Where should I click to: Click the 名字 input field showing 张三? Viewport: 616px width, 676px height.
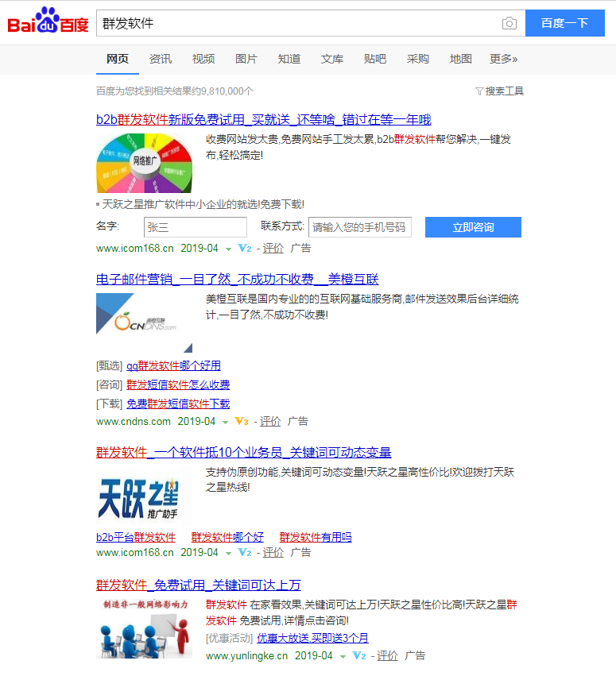[196, 227]
